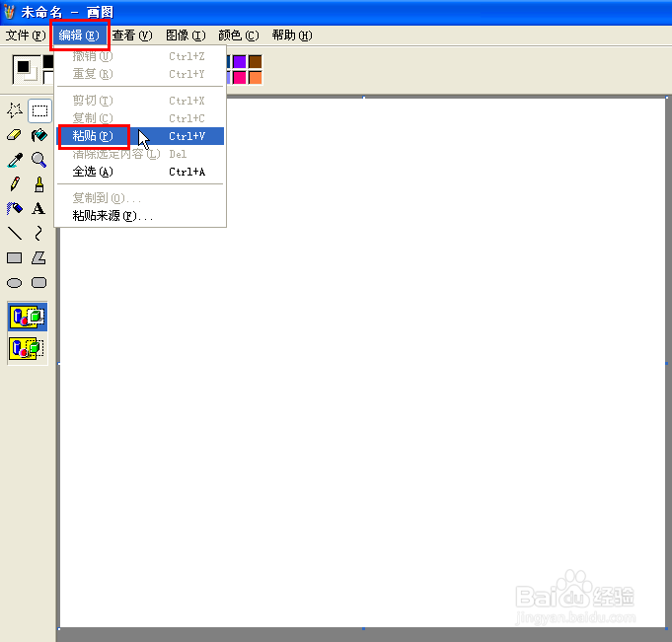Select the Rectangle shape tool
The height and width of the screenshot is (642, 672).
(x=15, y=258)
